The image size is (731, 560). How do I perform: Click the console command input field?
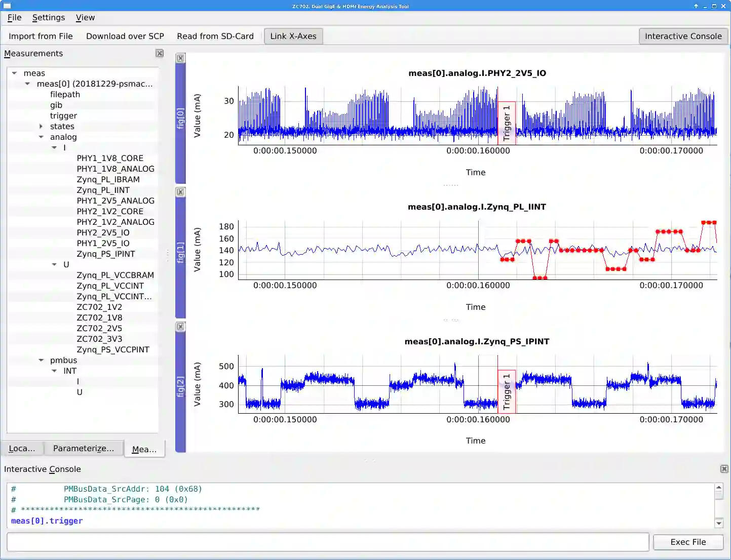click(328, 542)
